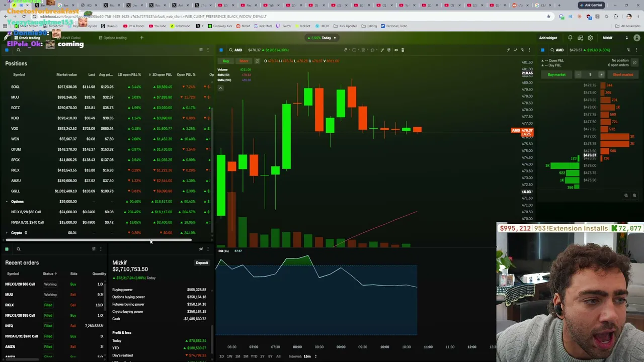
Task: Open Positions widget filter settings icon
Action: (201, 50)
